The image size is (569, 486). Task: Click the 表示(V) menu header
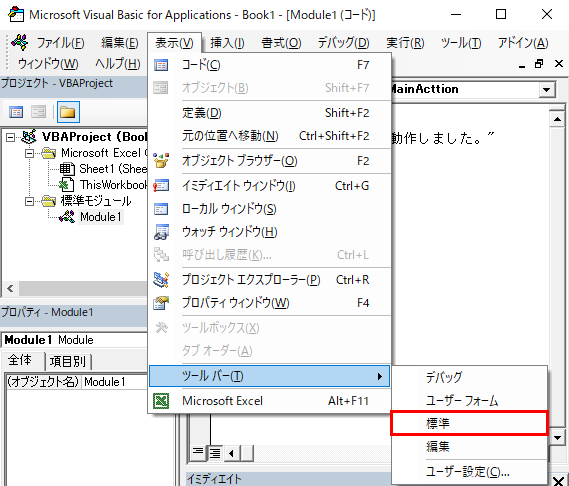click(174, 43)
